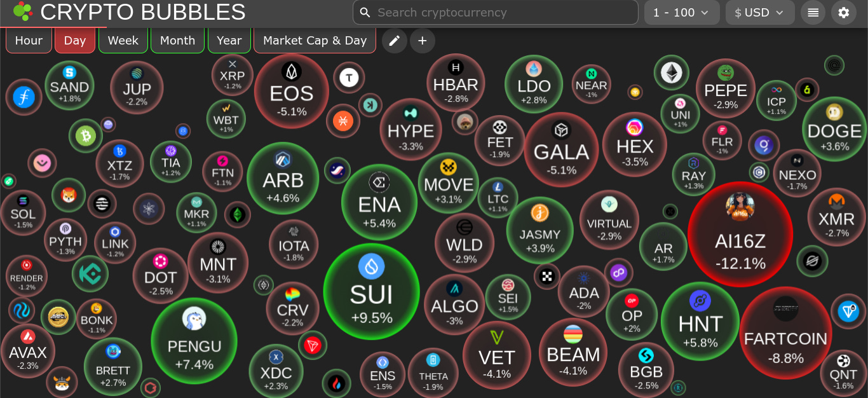Screen dimensions: 868x398
Task: Select the ARB bubble
Action: coord(283,178)
